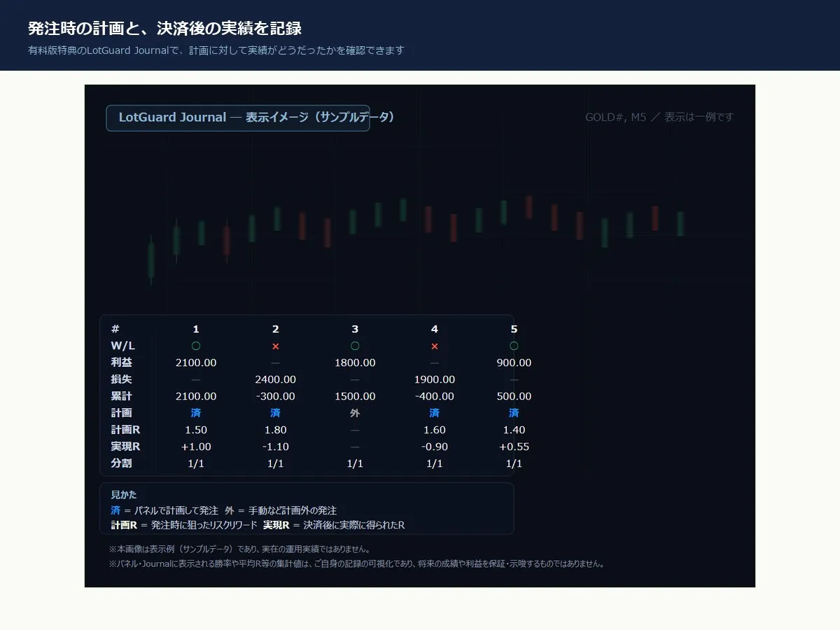Click the 累計 row header
Viewport: 840px width, 630px height.
[x=121, y=396]
